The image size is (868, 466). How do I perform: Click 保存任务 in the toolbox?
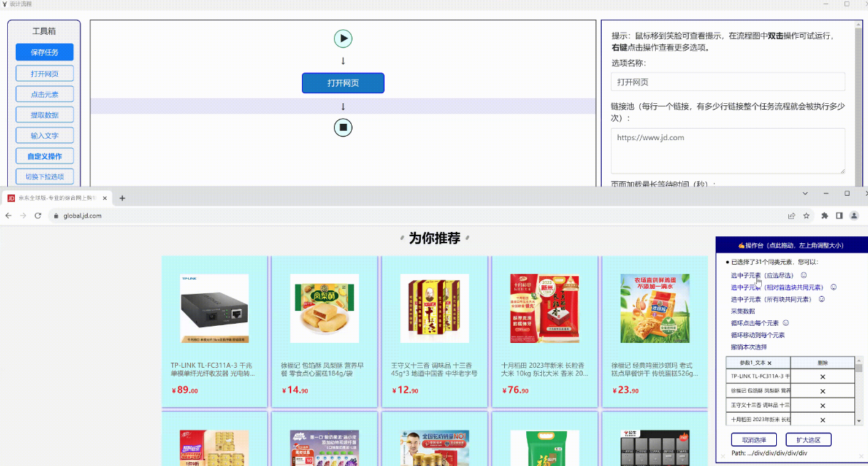point(44,52)
